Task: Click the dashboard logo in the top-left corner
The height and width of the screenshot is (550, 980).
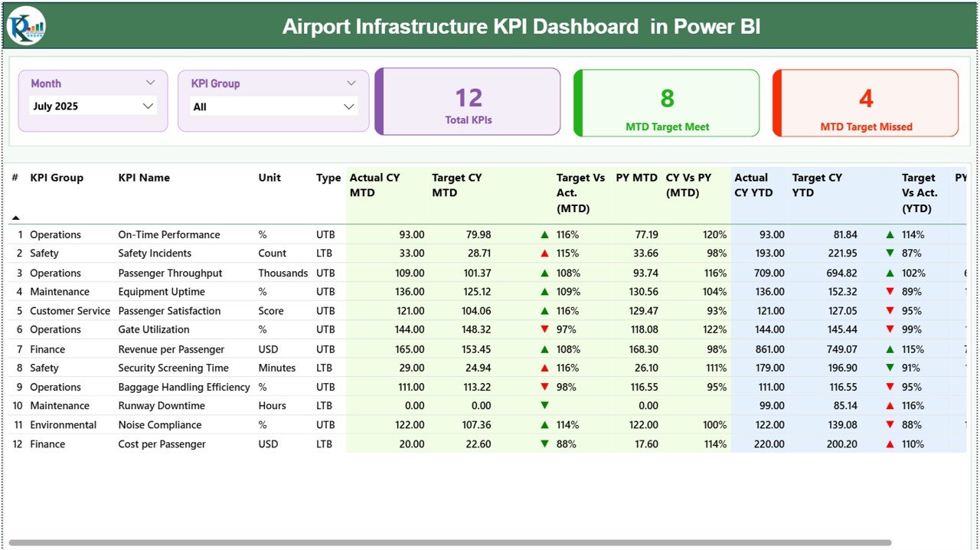Action: [24, 25]
